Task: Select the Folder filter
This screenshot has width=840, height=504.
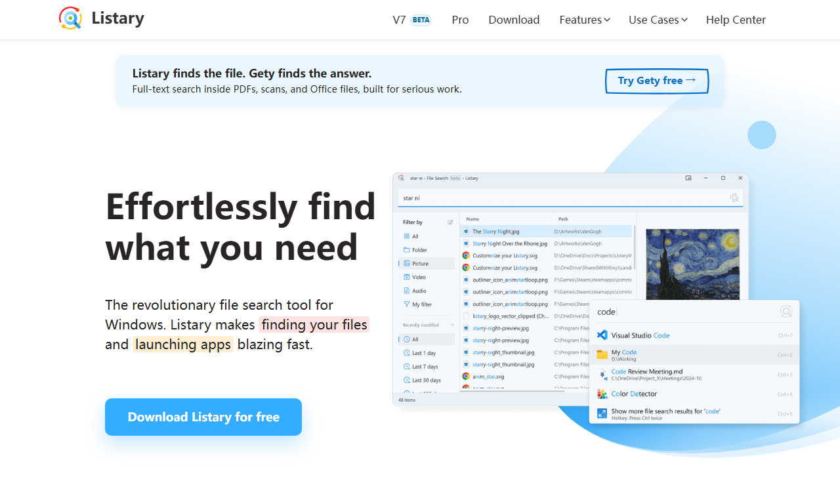Action: (x=427, y=250)
